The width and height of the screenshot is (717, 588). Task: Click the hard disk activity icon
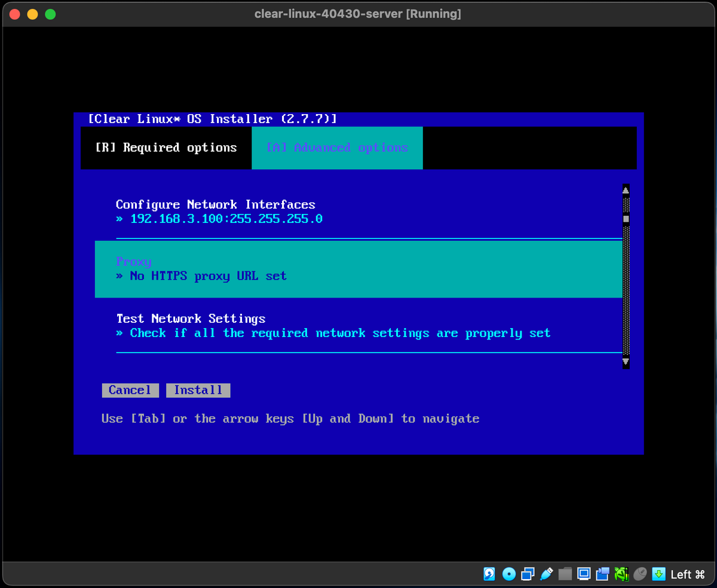489,574
